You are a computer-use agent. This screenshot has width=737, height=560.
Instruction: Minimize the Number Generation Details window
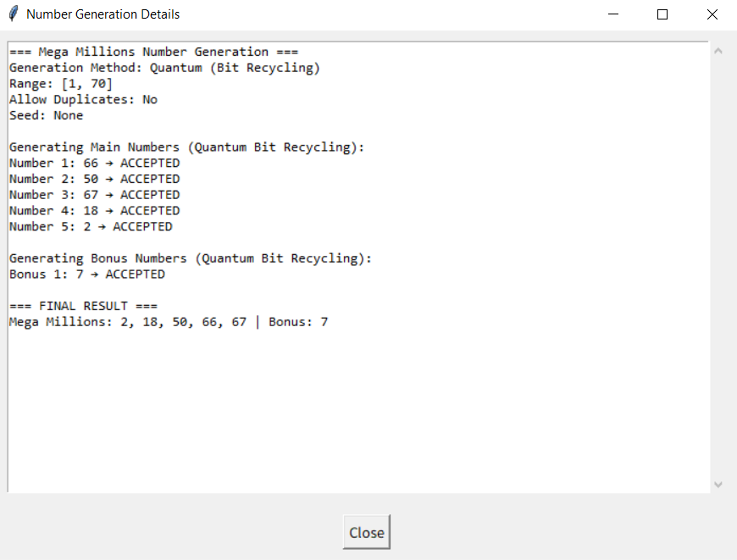point(613,14)
